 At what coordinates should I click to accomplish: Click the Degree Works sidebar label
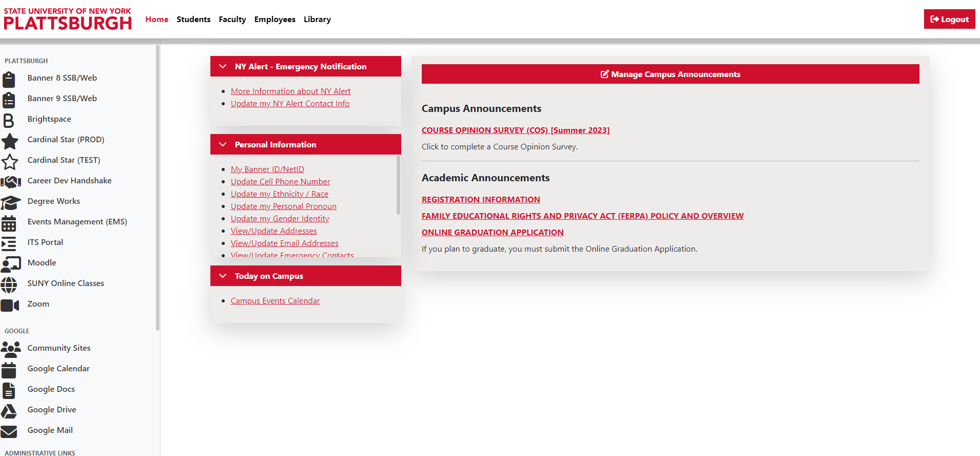click(x=54, y=201)
